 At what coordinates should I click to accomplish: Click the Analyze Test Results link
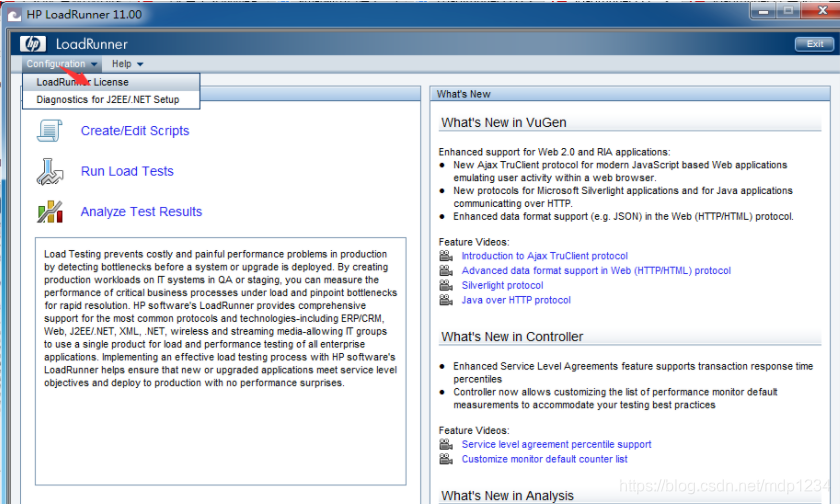pos(141,212)
